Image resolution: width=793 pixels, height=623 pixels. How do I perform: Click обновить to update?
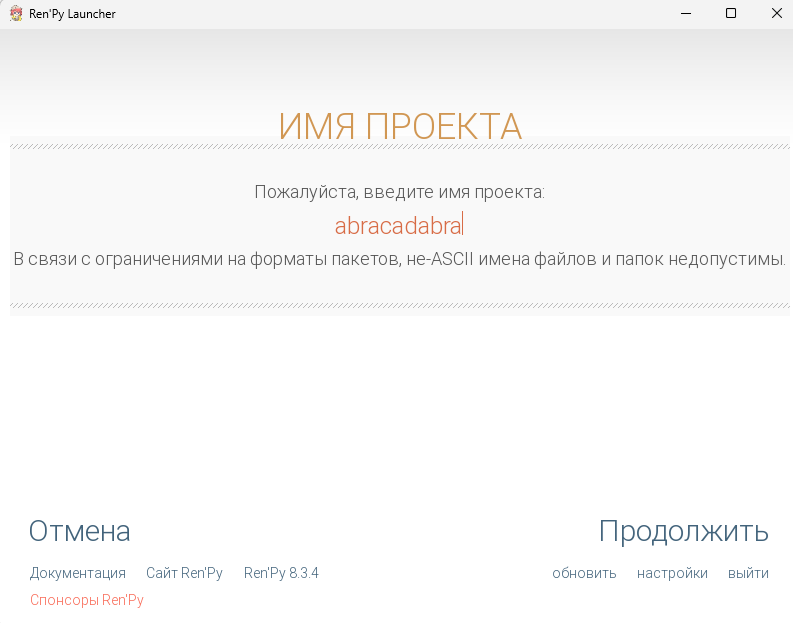[584, 573]
